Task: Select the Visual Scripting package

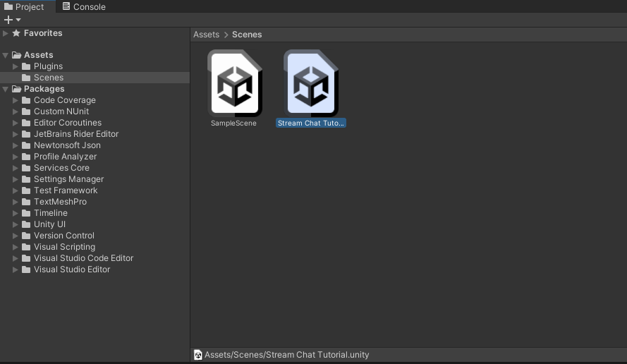Action: pyautogui.click(x=64, y=247)
